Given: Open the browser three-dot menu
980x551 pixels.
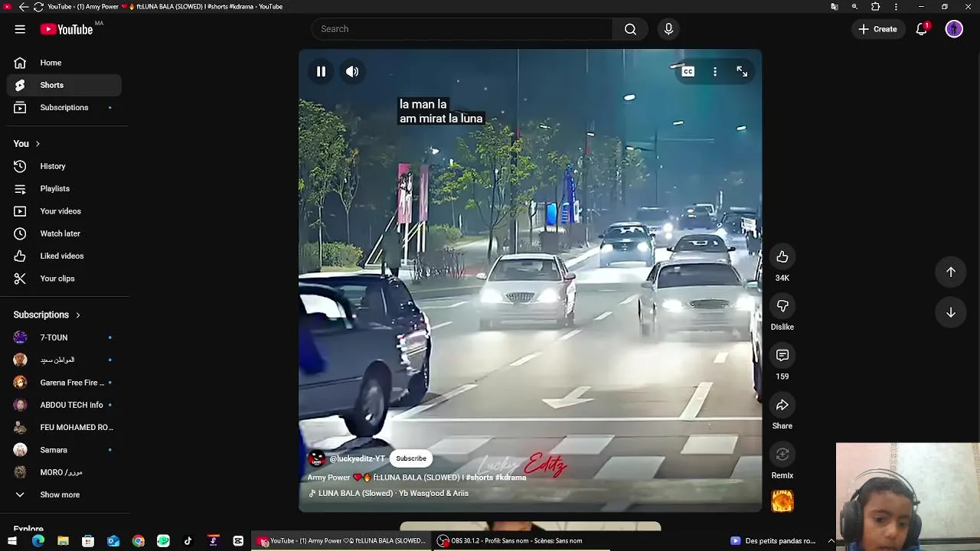Looking at the screenshot, I should click(896, 7).
